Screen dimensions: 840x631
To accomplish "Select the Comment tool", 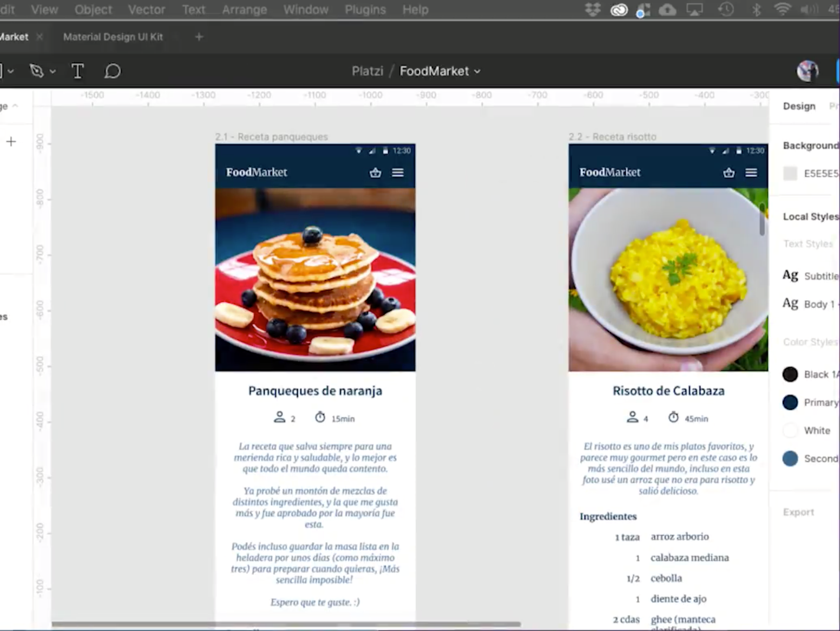I will pyautogui.click(x=112, y=71).
